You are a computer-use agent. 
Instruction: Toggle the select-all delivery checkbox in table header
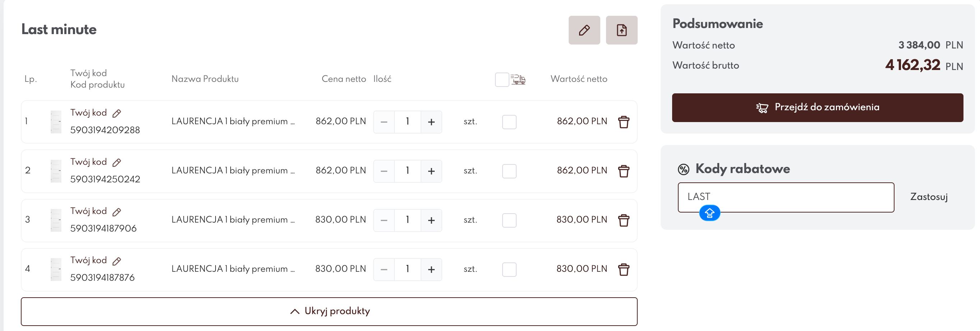pos(502,79)
